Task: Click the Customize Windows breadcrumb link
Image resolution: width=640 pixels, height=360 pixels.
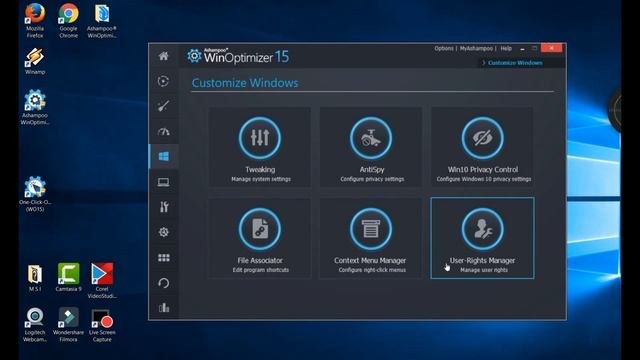Action: [x=515, y=63]
